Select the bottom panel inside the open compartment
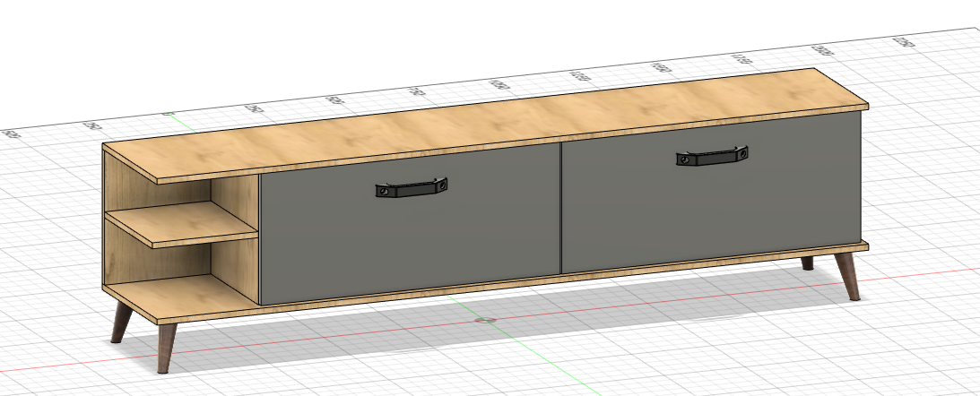The height and width of the screenshot is (396, 980). click(x=181, y=297)
